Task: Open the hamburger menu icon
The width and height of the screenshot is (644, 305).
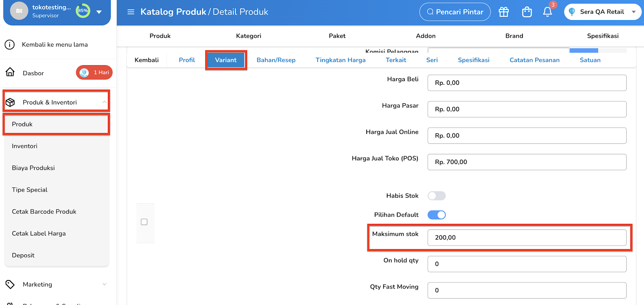Action: pos(131,12)
